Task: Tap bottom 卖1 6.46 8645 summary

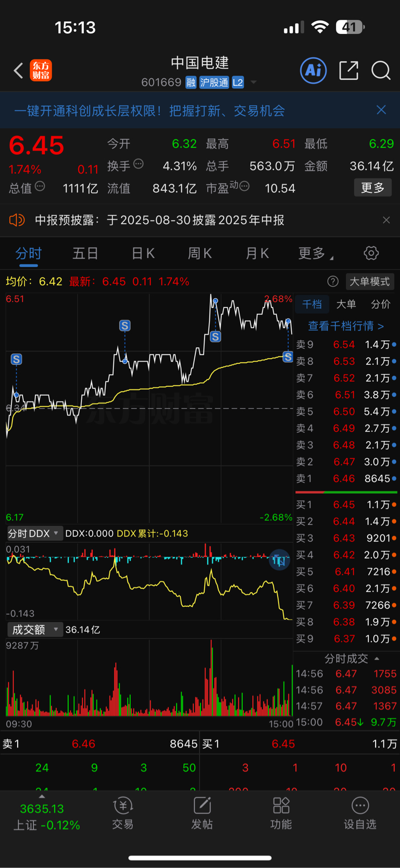Action: (x=100, y=744)
